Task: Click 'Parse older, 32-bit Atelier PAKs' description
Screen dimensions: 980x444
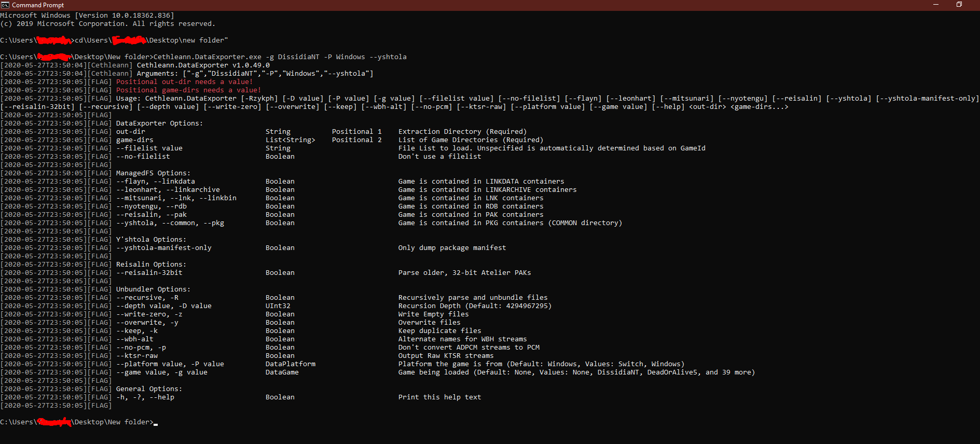Action: coord(465,273)
